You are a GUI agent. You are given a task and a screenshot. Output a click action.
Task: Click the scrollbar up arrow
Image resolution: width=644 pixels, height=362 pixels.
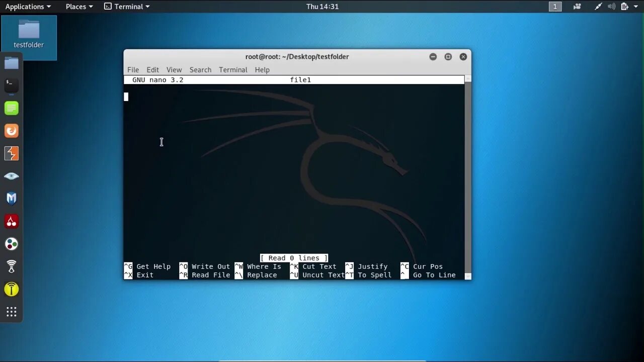point(468,79)
